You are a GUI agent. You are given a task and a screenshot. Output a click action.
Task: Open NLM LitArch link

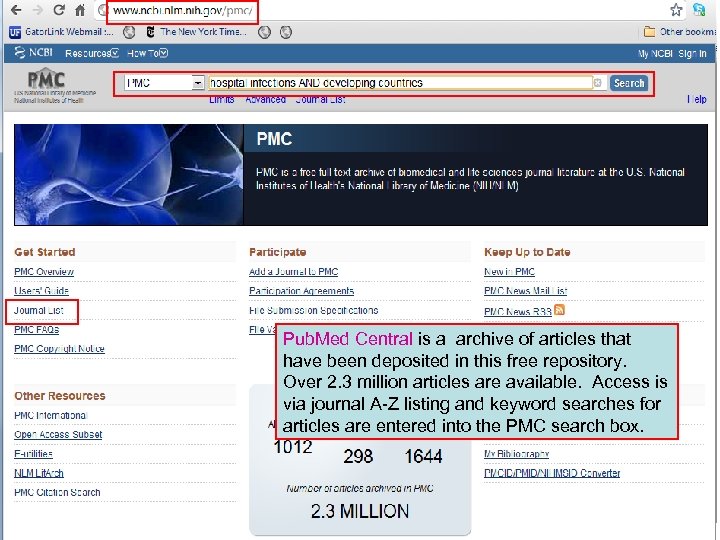coord(39,473)
